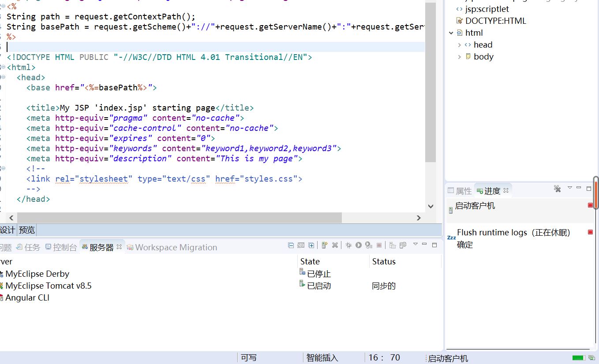Click 智能插入 insert mode in status bar

tap(322, 358)
